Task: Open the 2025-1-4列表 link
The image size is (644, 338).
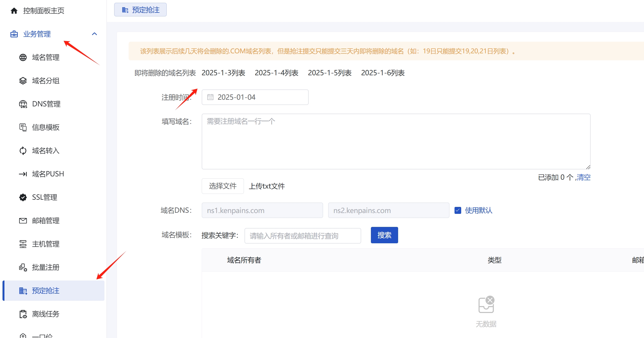Action: click(x=276, y=73)
